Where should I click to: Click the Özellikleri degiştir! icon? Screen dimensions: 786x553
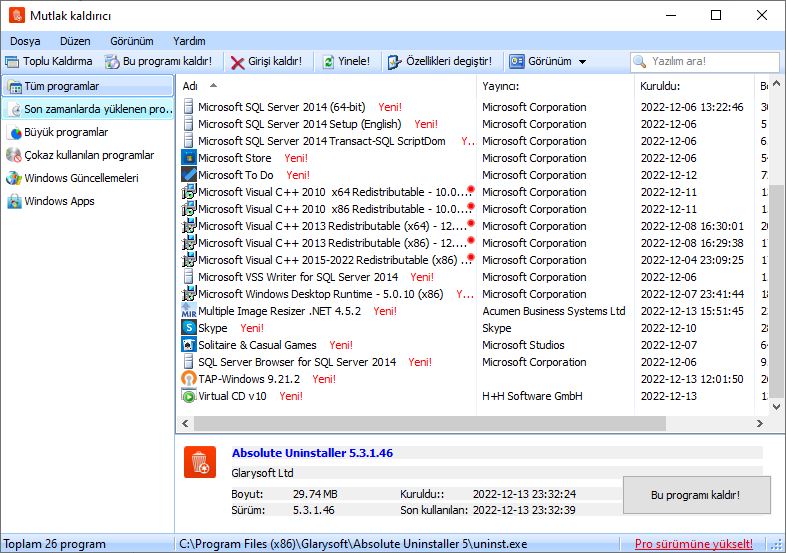pyautogui.click(x=395, y=62)
